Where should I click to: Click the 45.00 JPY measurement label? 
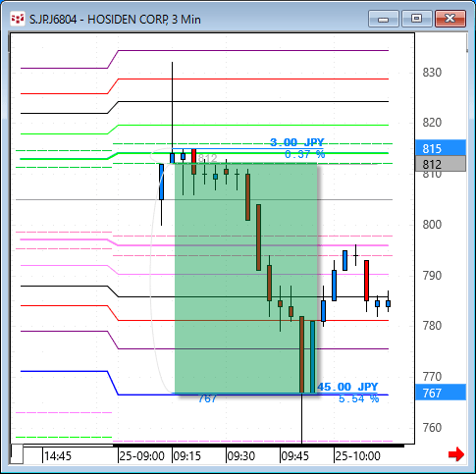point(347,387)
